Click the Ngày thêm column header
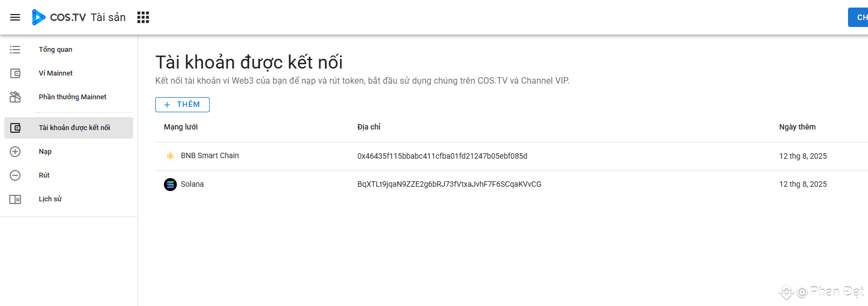 [x=797, y=127]
